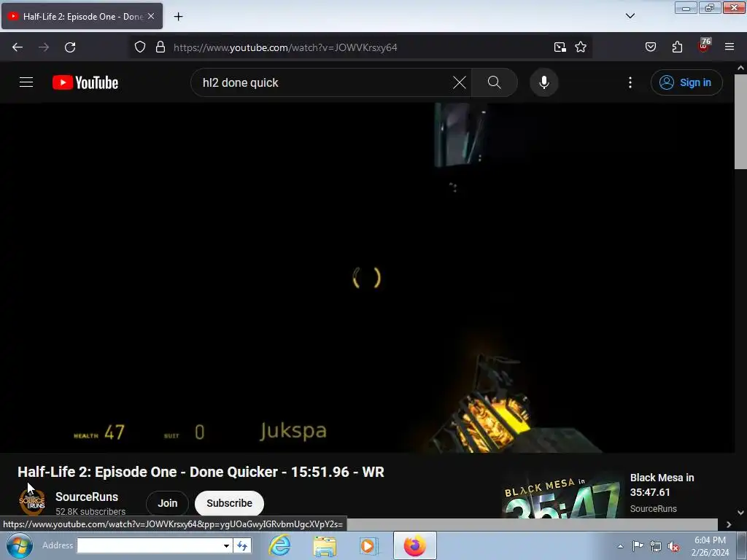This screenshot has height=560, width=747.
Task: Open Firefox application hamburger menu
Action: tap(729, 47)
